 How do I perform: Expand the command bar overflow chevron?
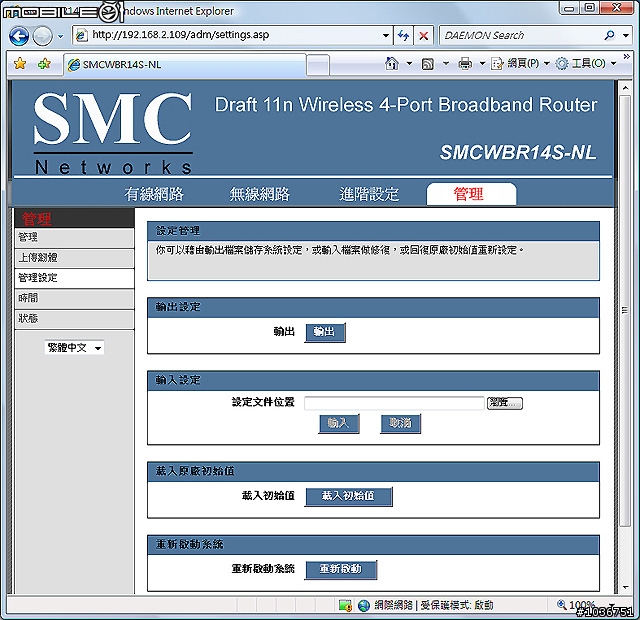627,56
